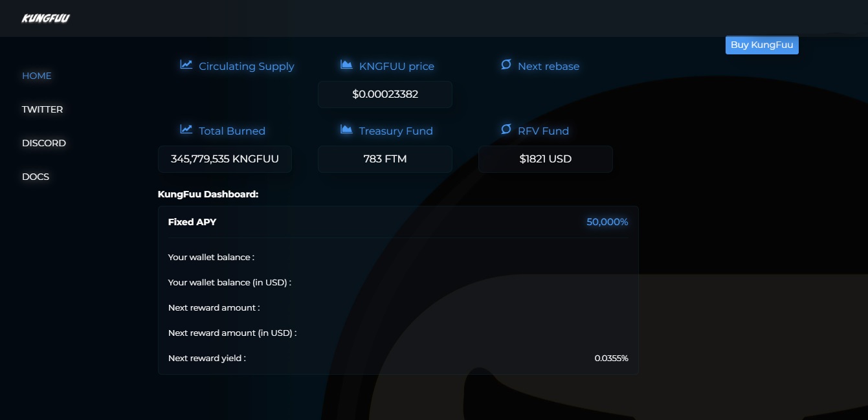The width and height of the screenshot is (868, 420).
Task: Click the Buy KungFuu button
Action: point(762,45)
